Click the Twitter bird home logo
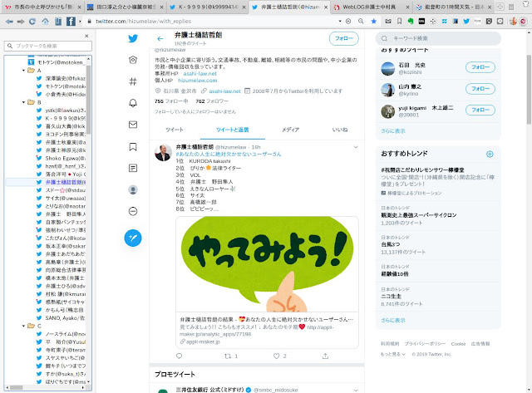 point(133,38)
